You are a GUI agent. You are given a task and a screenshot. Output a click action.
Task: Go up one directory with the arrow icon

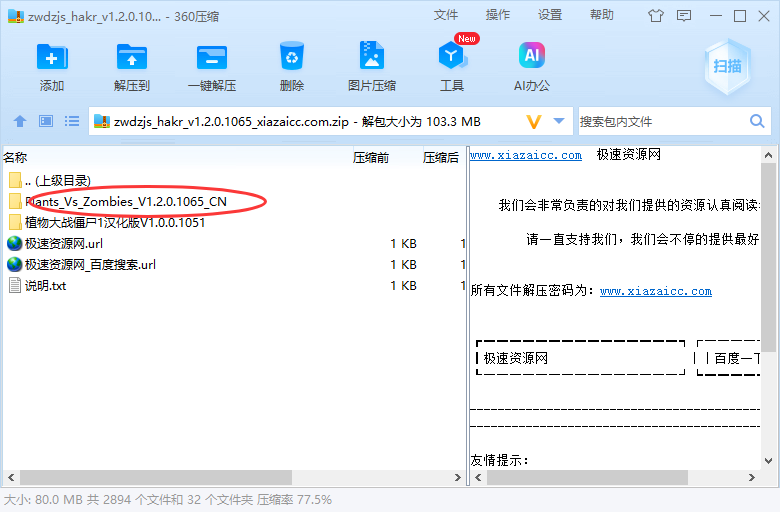point(20,121)
